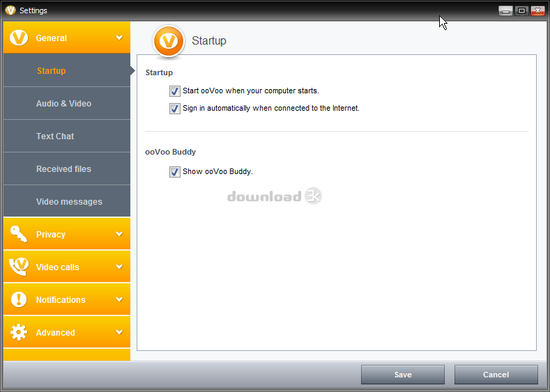Open the Video messages settings page

(67, 201)
